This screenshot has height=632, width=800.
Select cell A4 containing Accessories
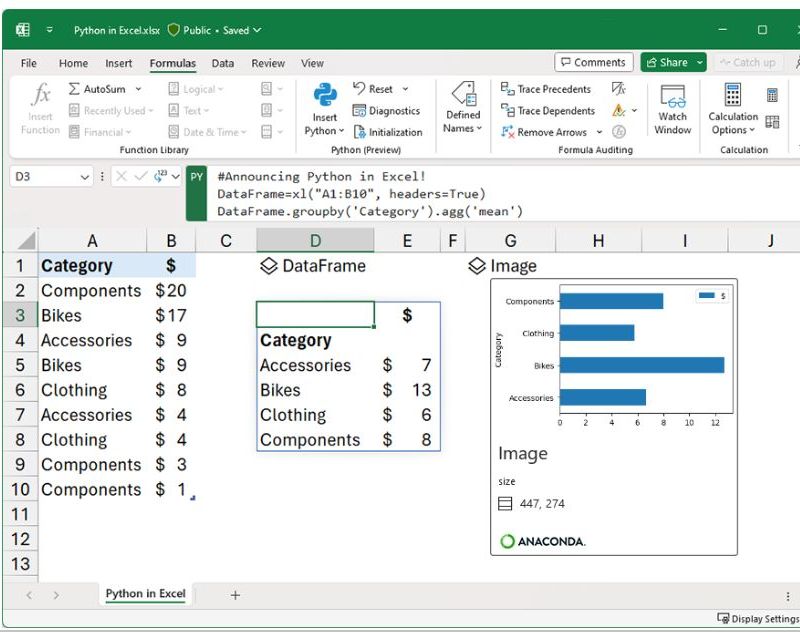(92, 340)
